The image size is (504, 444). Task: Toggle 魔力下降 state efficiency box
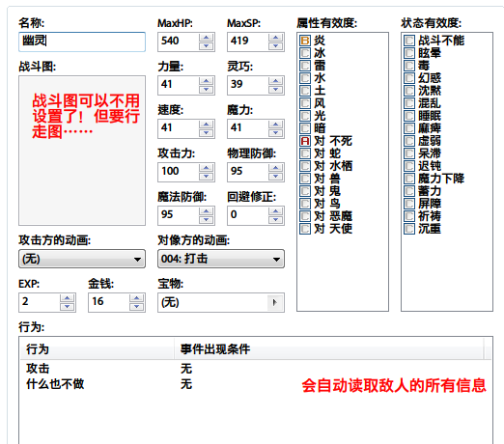coord(409,179)
